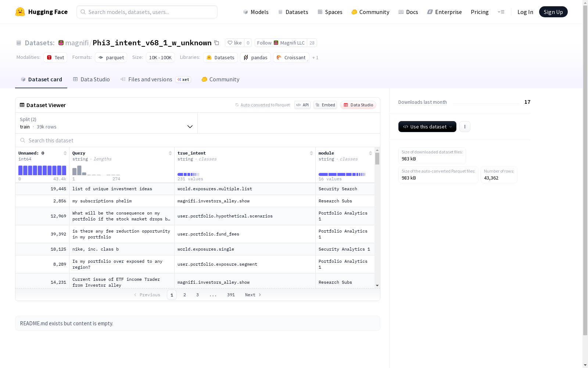Screen dimensions: 588x368
Task: Expand the Use this dataset dropdown
Action: point(427,127)
